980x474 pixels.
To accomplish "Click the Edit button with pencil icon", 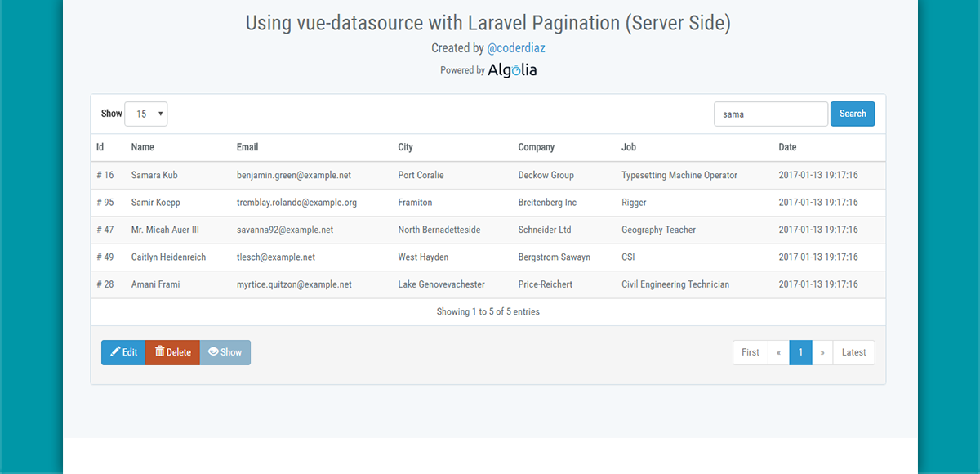I will (x=123, y=352).
